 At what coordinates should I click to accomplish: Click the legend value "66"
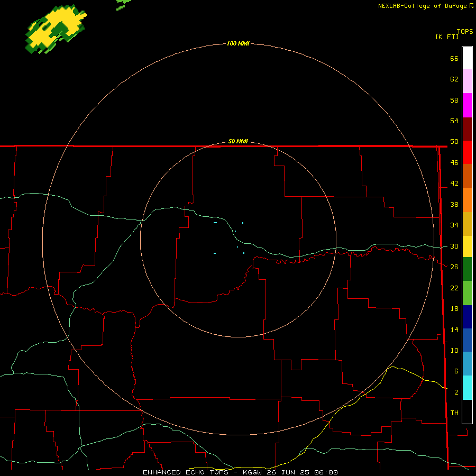click(454, 58)
